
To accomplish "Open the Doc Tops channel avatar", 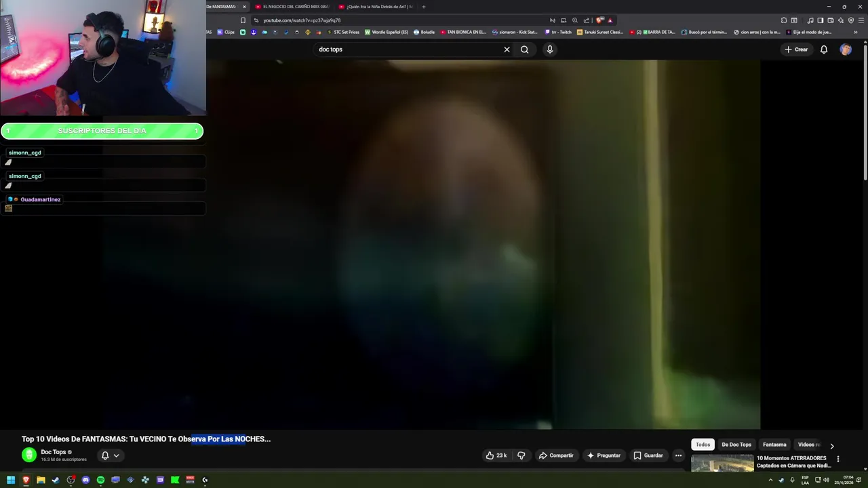I will [28, 455].
